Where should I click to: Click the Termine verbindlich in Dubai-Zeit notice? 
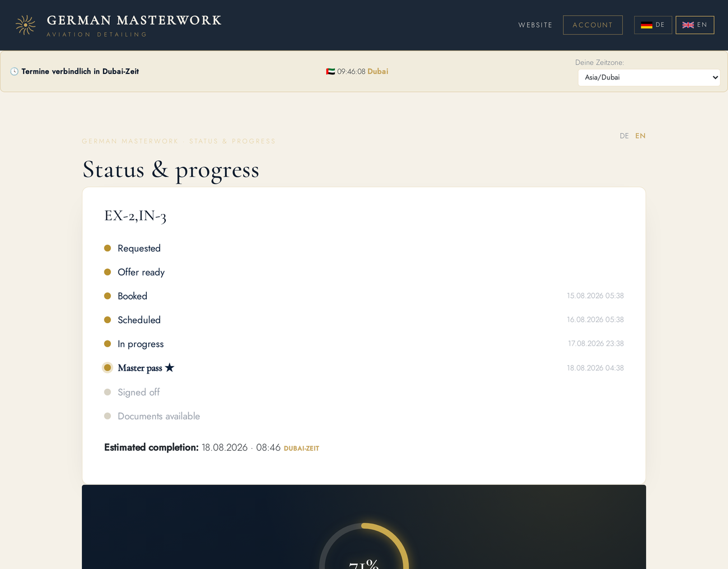tap(80, 72)
